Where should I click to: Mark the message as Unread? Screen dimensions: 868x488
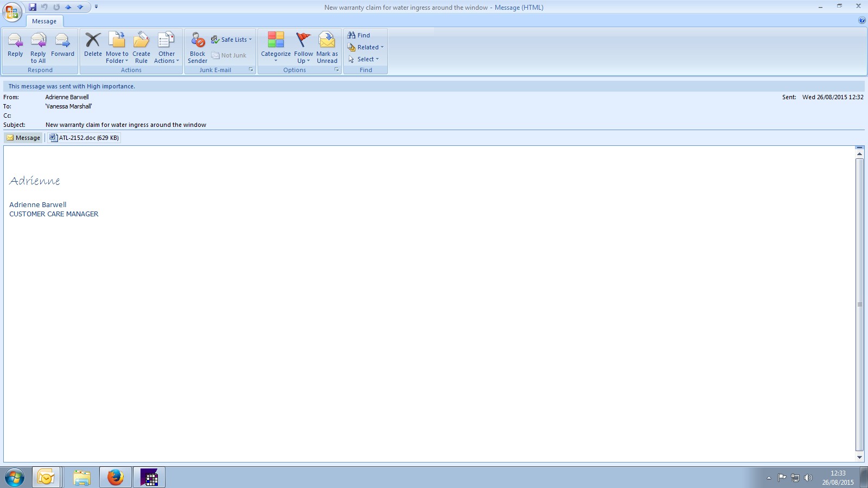327,46
